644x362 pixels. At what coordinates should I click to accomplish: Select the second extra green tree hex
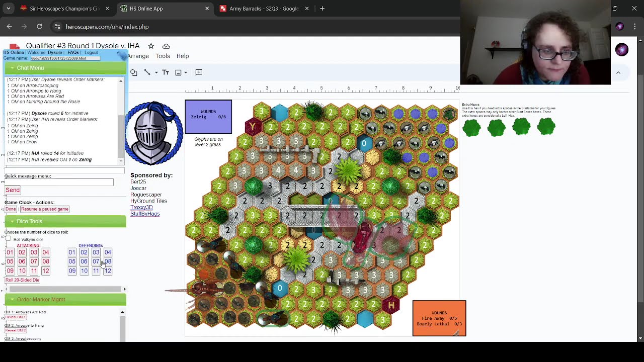tap(496, 127)
